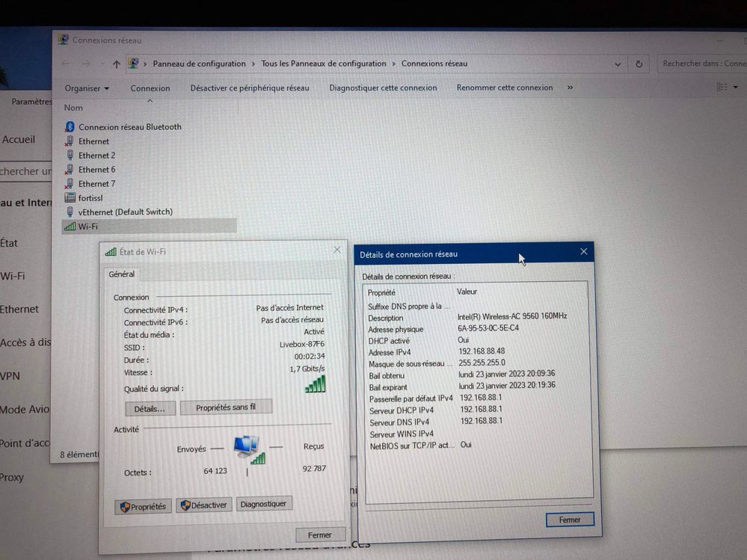747x560 pixels.
Task: Click the back navigation arrow
Action: (67, 64)
